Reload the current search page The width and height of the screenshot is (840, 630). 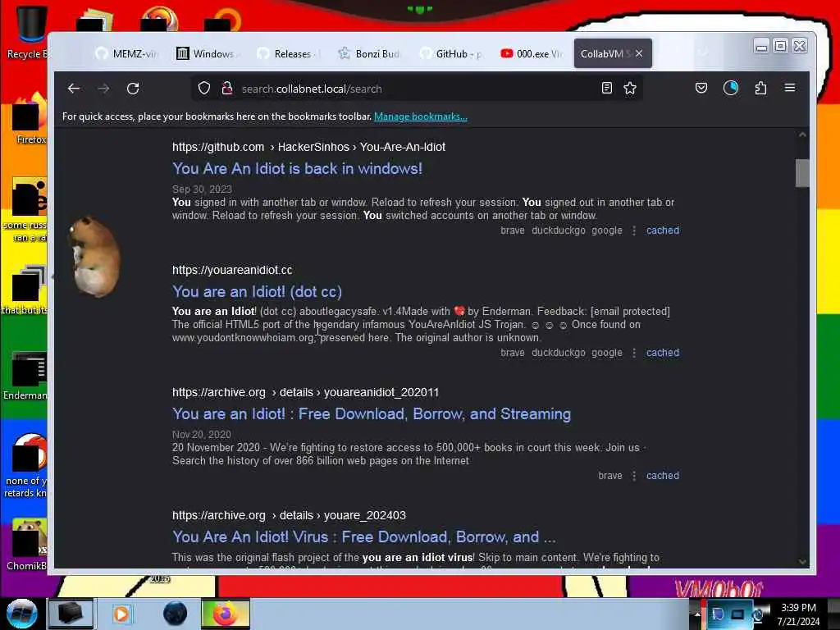click(x=133, y=89)
